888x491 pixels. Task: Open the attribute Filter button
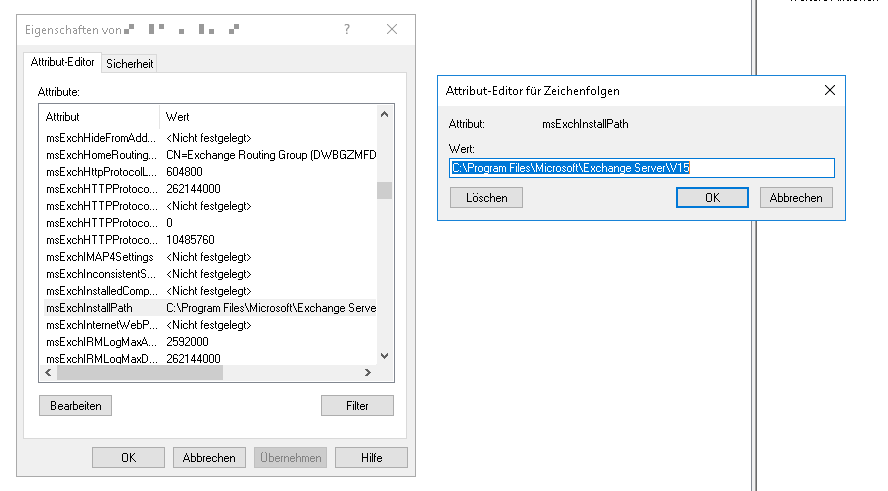pyautogui.click(x=357, y=406)
